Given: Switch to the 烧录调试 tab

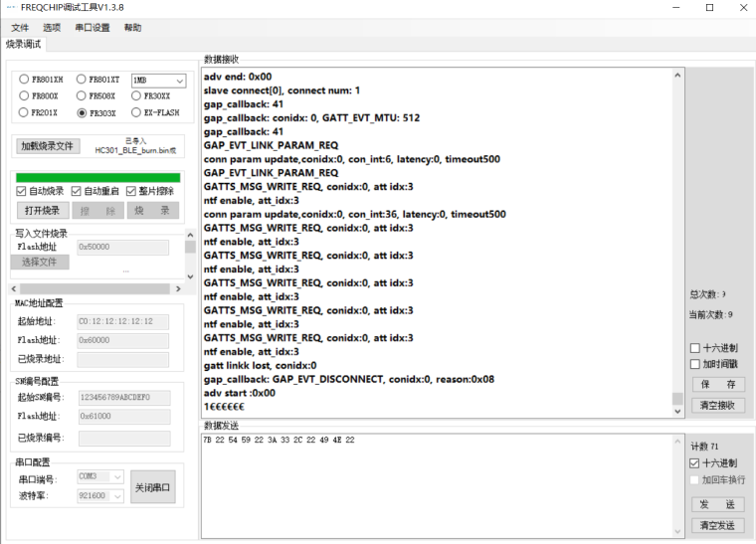Looking at the screenshot, I should coord(25,45).
